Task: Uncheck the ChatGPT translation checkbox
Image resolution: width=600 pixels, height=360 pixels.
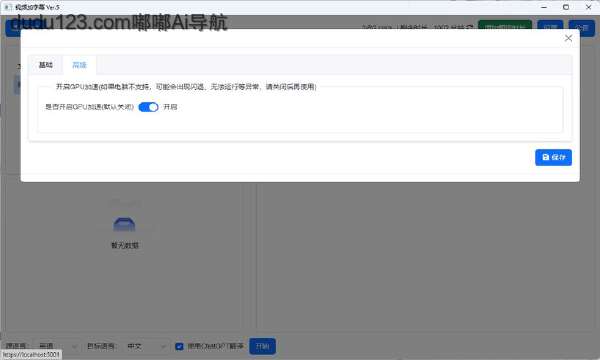Action: pyautogui.click(x=179, y=346)
